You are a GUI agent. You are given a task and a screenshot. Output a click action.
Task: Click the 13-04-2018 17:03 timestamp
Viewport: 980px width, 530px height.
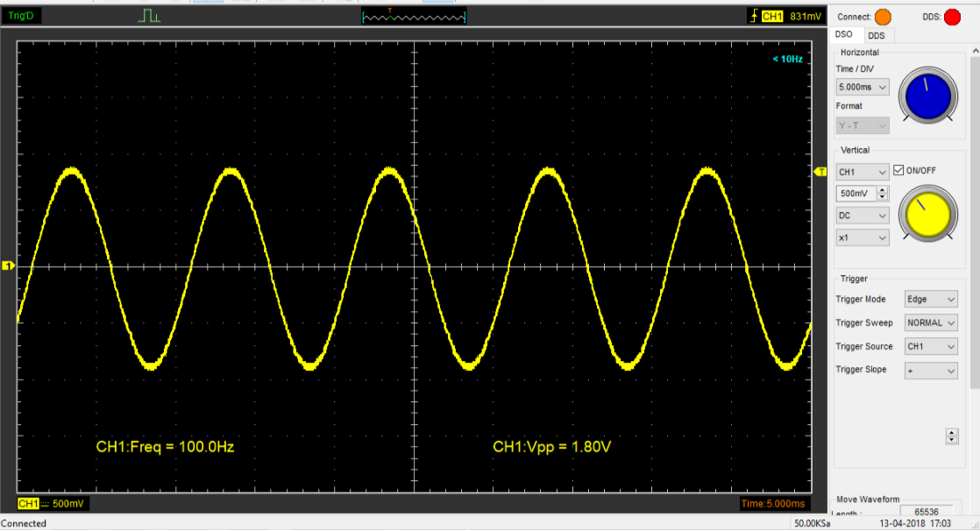coord(914,523)
